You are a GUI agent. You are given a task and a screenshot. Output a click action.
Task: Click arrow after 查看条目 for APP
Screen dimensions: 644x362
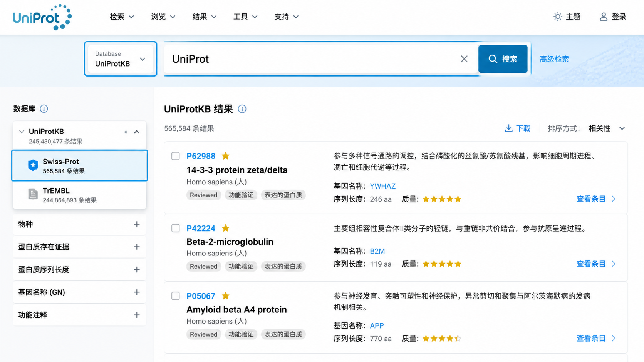(x=614, y=339)
